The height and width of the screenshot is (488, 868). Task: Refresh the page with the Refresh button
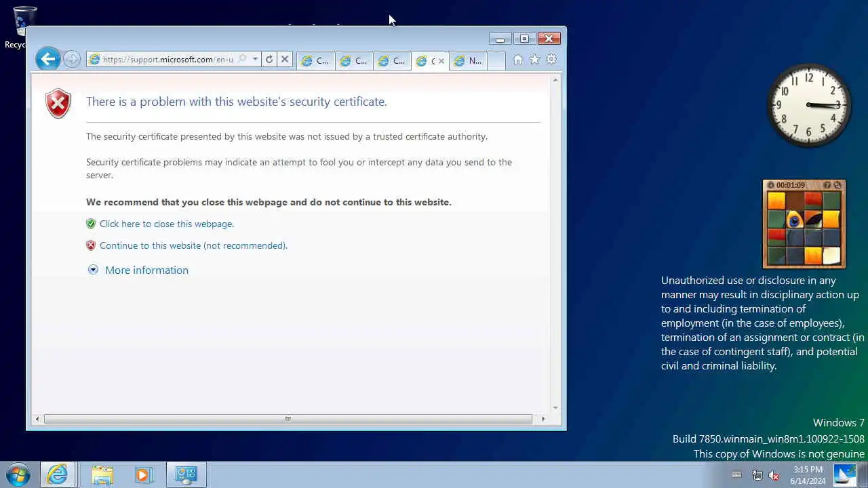[x=269, y=59]
